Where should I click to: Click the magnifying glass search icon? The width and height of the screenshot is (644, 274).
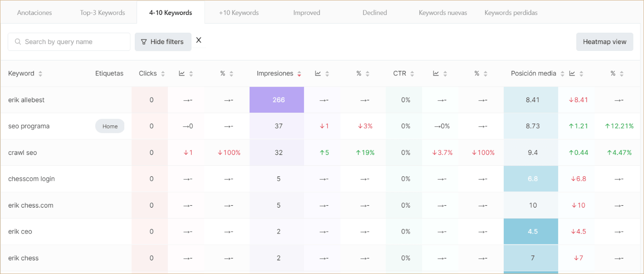click(x=18, y=41)
